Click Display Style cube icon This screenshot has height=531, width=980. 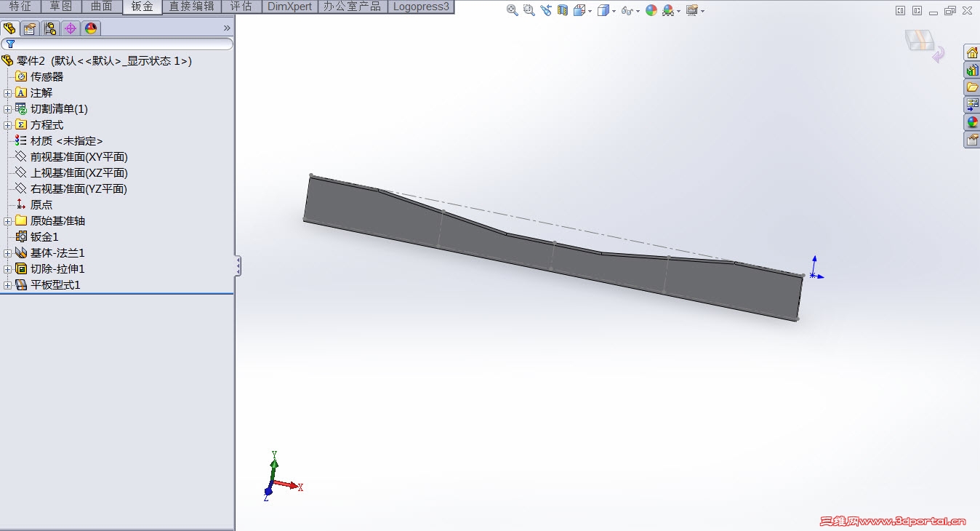coord(603,10)
